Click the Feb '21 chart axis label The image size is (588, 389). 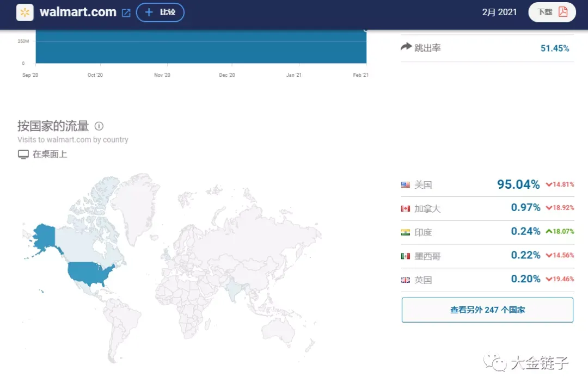(361, 75)
